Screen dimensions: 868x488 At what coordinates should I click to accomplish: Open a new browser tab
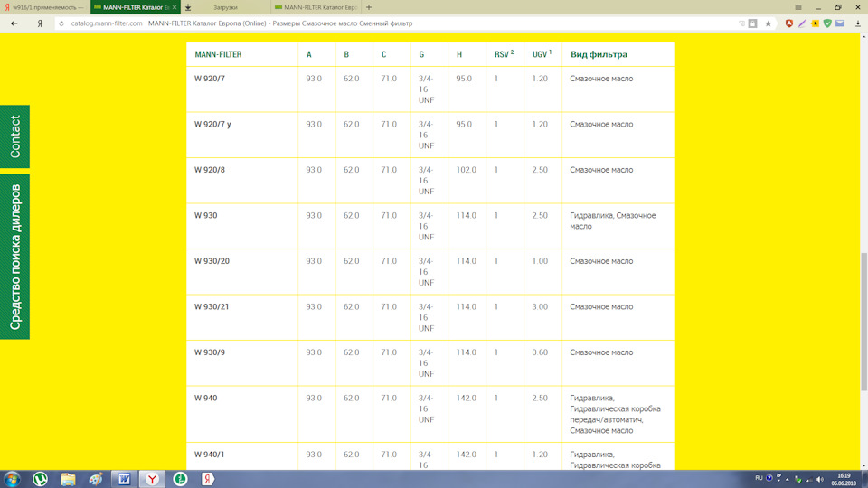click(369, 7)
